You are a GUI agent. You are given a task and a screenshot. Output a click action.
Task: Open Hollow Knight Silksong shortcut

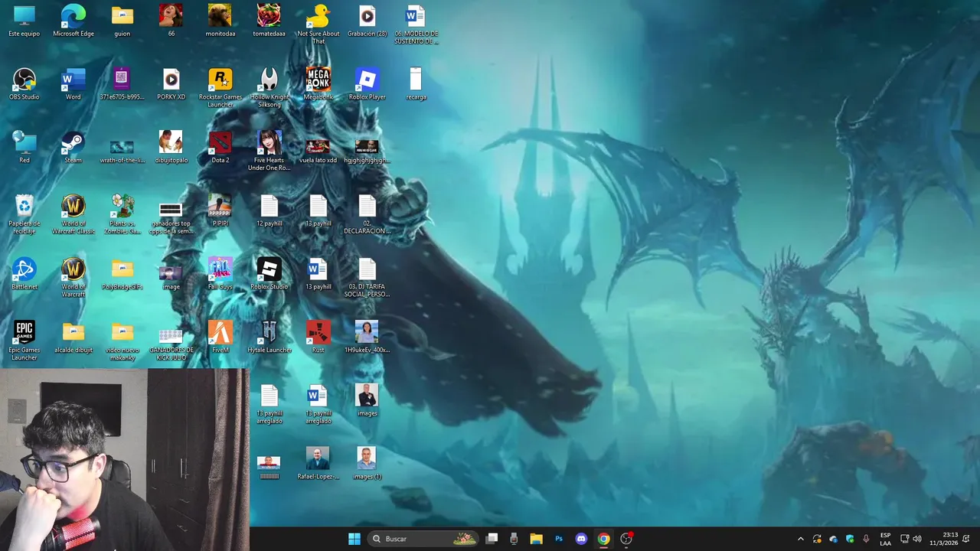269,87
